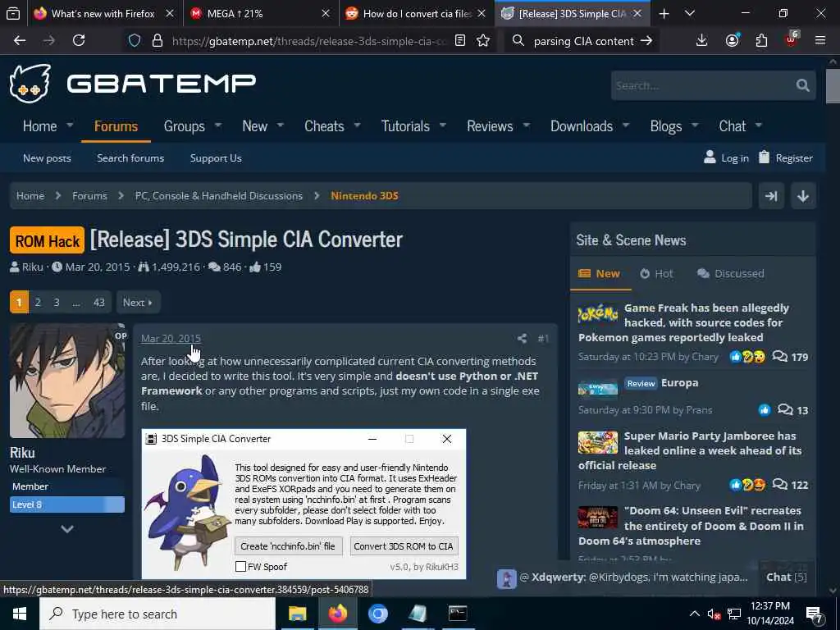Select the Hot news tab

tap(657, 274)
